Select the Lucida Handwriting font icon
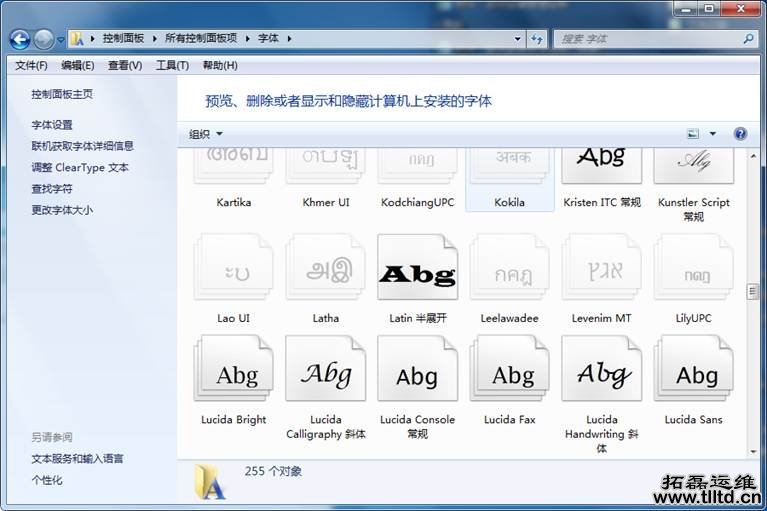767x511 pixels. [601, 370]
